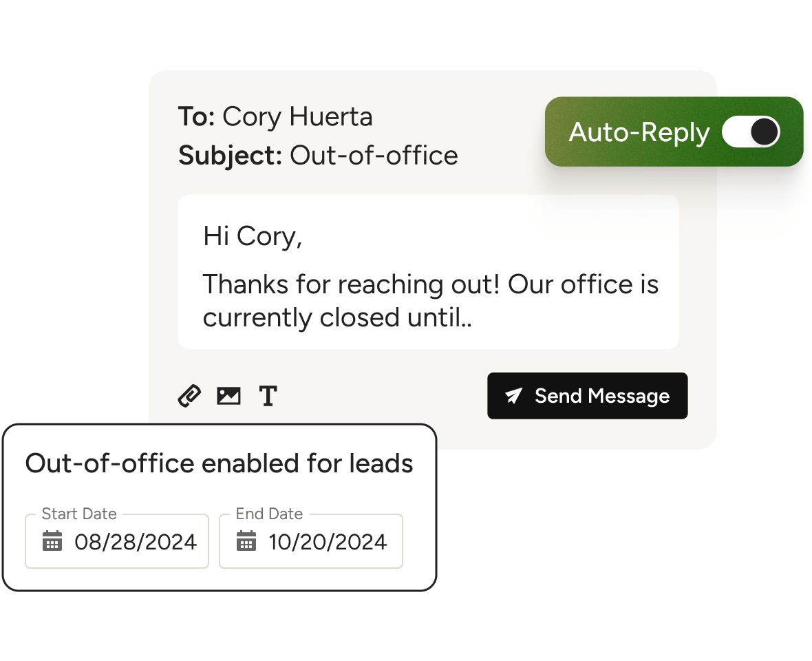The image size is (812, 661).
Task: Click the End Date field label
Action: coord(269,514)
